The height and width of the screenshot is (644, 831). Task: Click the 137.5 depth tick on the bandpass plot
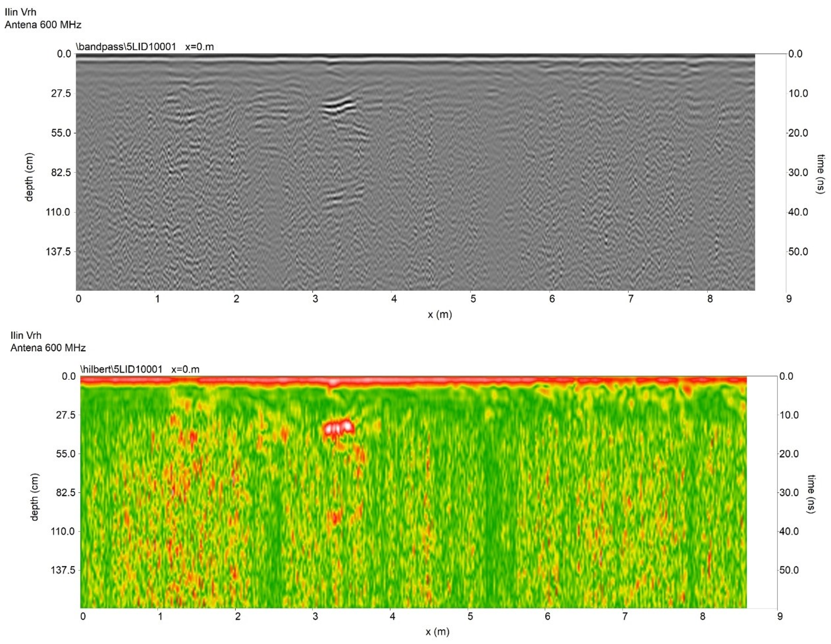point(59,252)
